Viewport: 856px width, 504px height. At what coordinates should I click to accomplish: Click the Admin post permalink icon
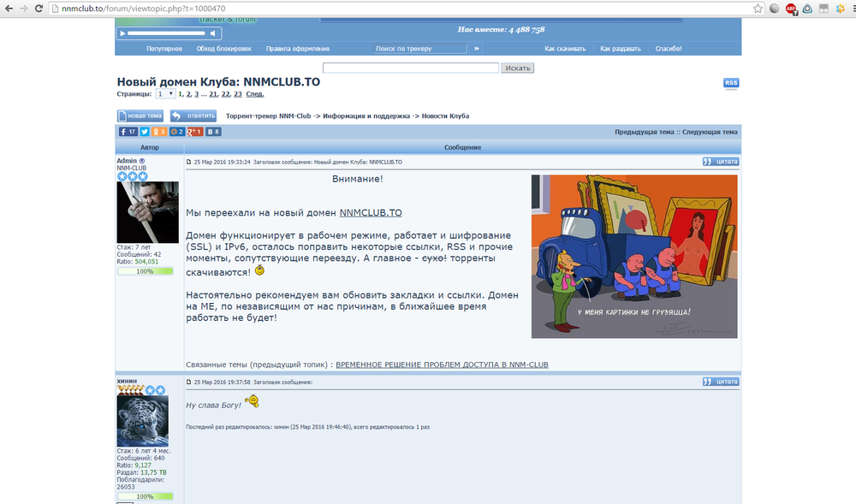point(189,162)
